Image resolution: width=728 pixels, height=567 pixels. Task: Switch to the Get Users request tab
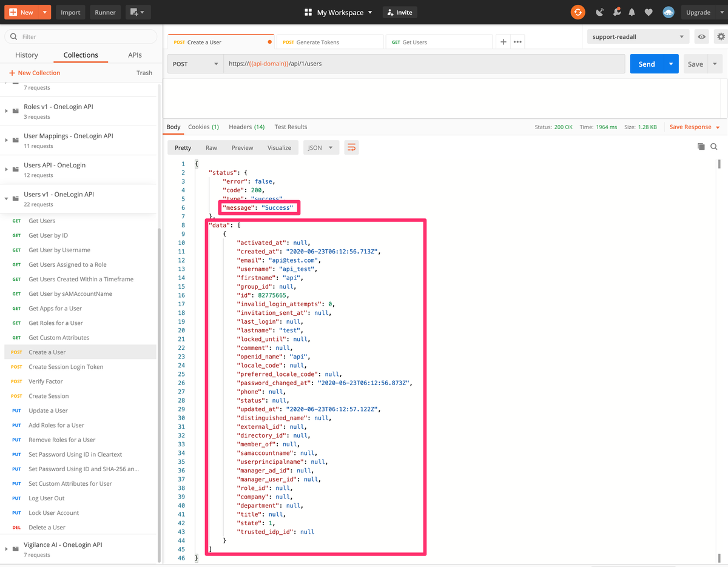(439, 42)
